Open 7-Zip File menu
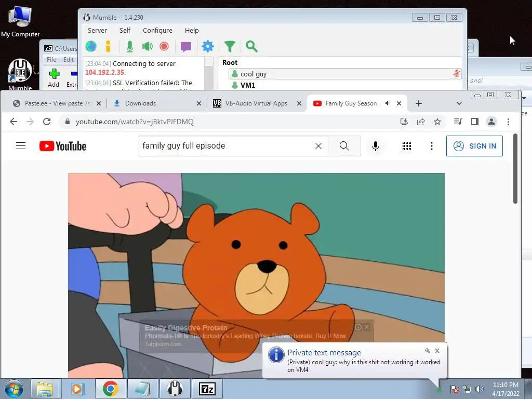Image resolution: width=532 pixels, height=399 pixels. pyautogui.click(x=51, y=59)
